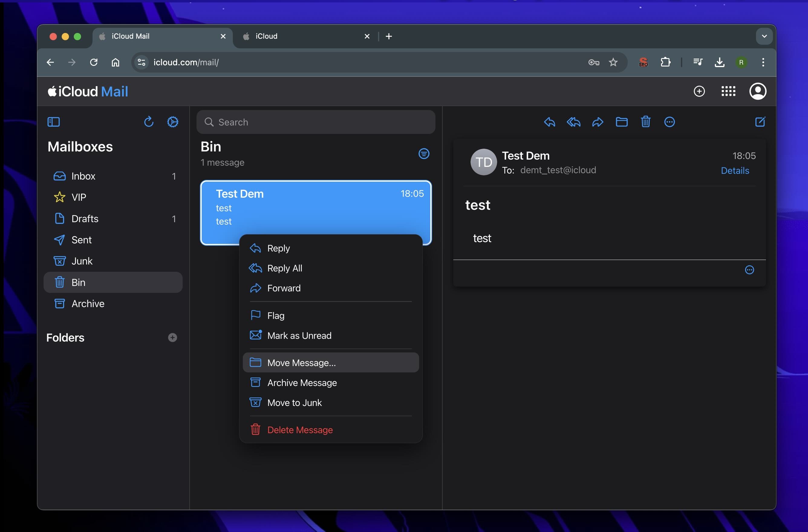Toggle the message list filter icon
Screen dimensions: 808x532
[x=424, y=154]
